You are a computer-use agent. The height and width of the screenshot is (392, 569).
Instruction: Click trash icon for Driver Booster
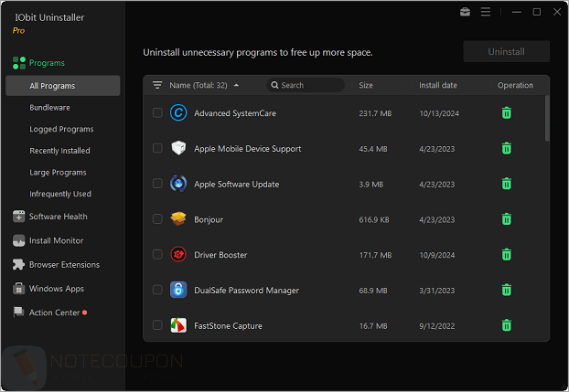click(x=507, y=255)
